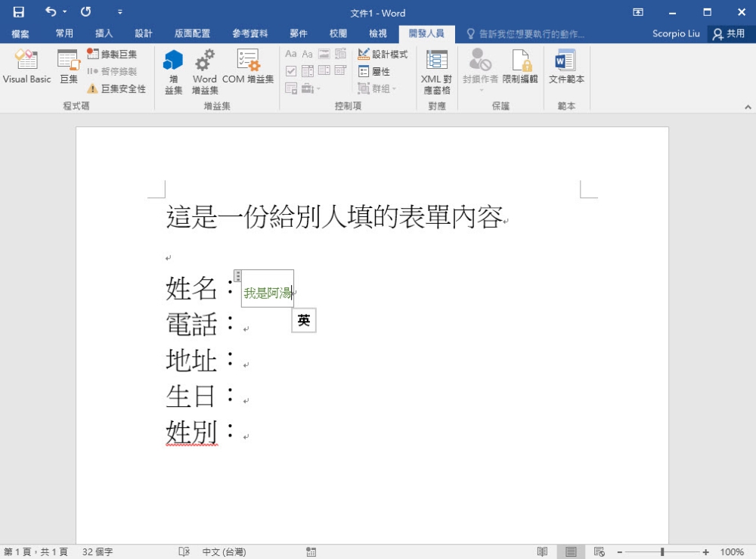Start 錄製巨集 macro recording

click(112, 54)
